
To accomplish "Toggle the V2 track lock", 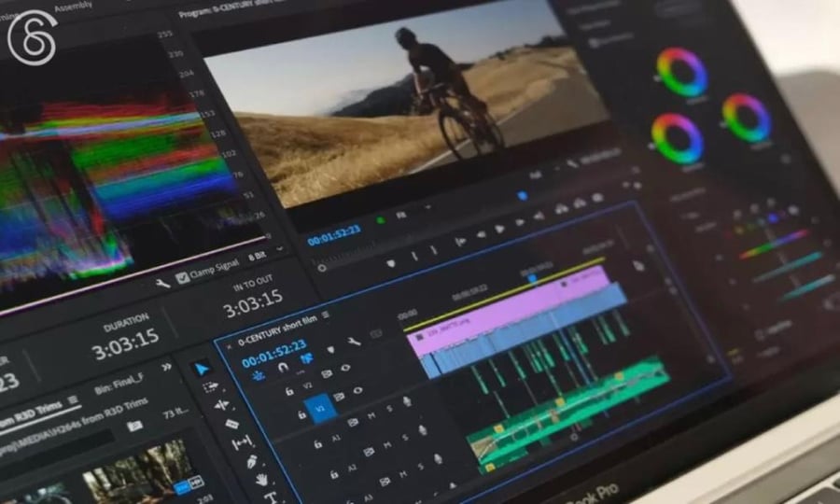I will tap(288, 391).
